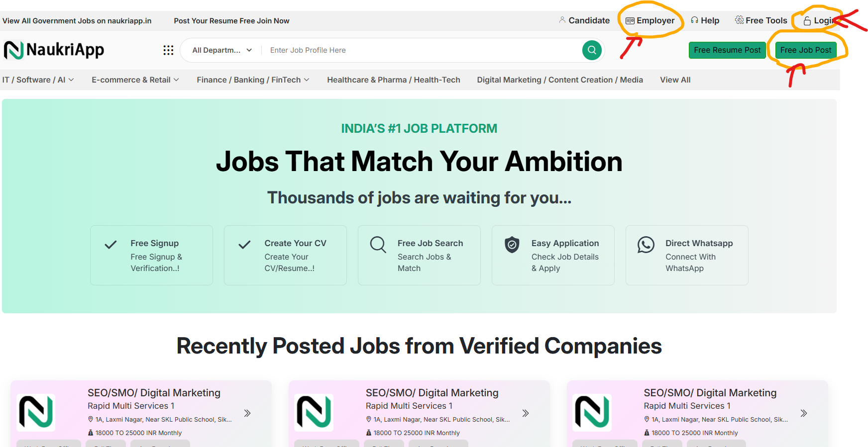The width and height of the screenshot is (868, 447).
Task: Click the Free Job Search magnifier icon
Action: click(x=378, y=245)
